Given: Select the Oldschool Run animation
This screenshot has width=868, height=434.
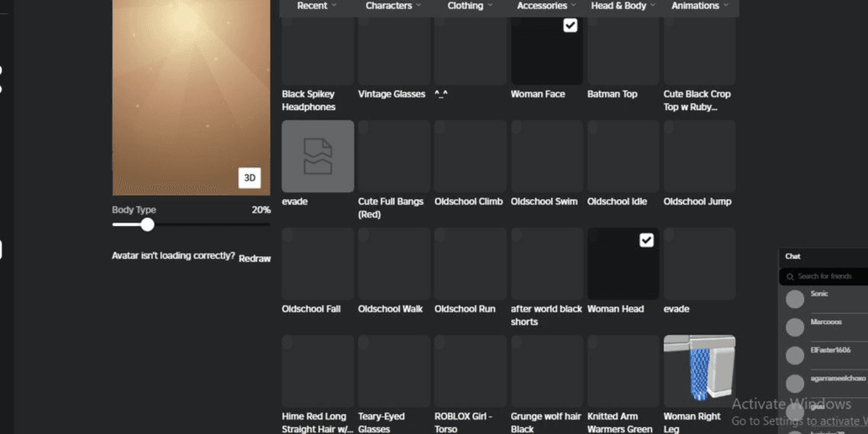Looking at the screenshot, I should pos(471,264).
